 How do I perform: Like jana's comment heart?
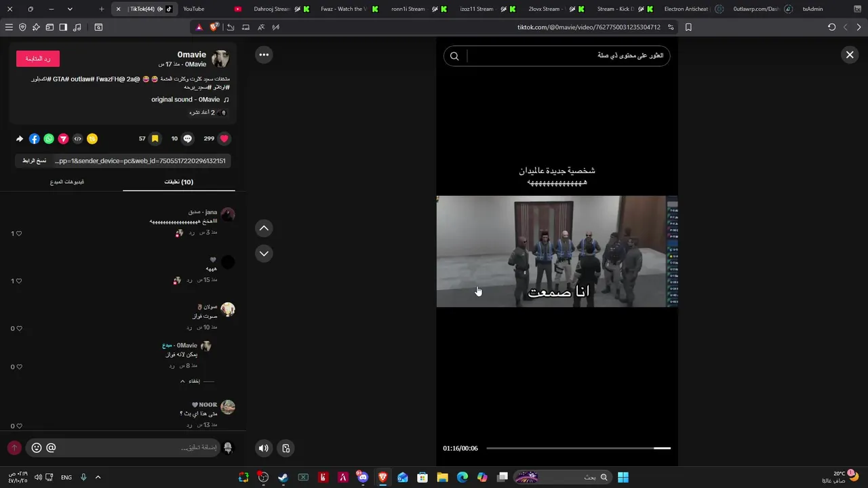18,233
